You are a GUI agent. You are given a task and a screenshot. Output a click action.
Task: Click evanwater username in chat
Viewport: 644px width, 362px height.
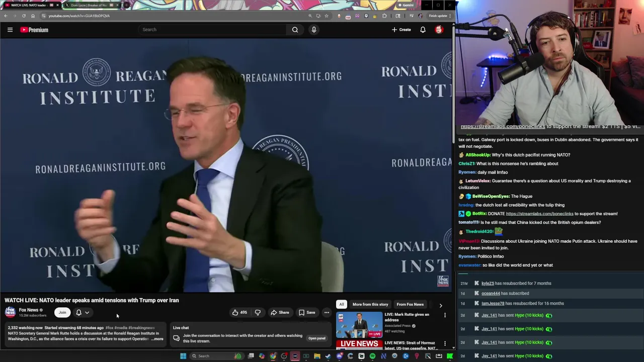[x=470, y=265]
